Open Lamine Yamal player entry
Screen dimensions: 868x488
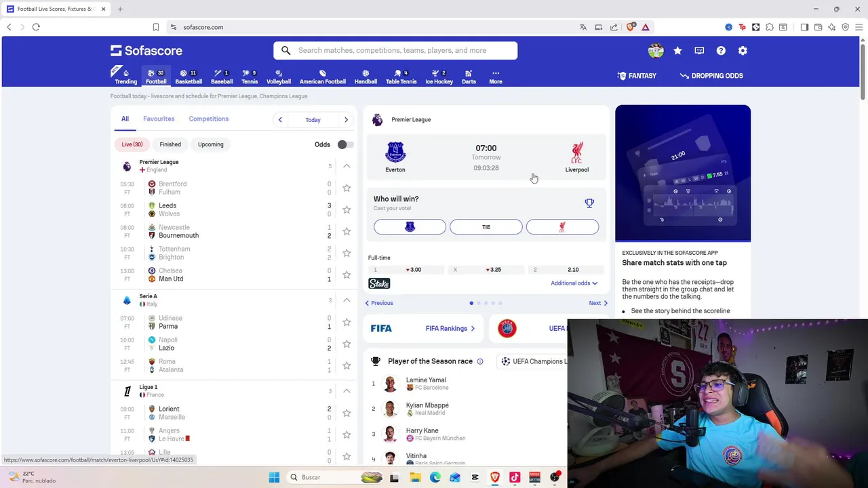coord(426,384)
